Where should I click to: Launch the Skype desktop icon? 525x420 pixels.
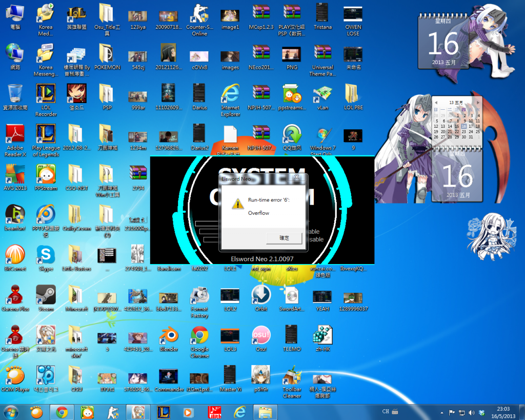click(46, 255)
